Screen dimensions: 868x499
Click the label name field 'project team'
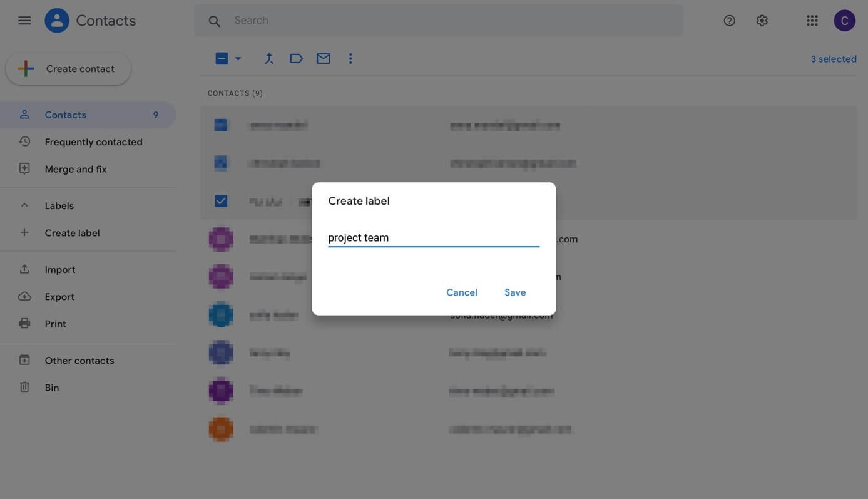(434, 238)
